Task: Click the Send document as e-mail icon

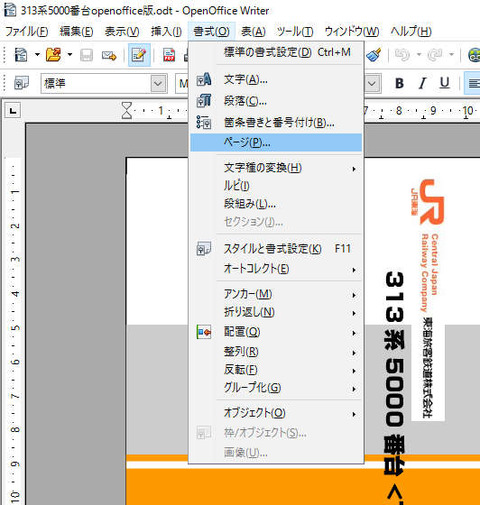Action: (x=109, y=55)
